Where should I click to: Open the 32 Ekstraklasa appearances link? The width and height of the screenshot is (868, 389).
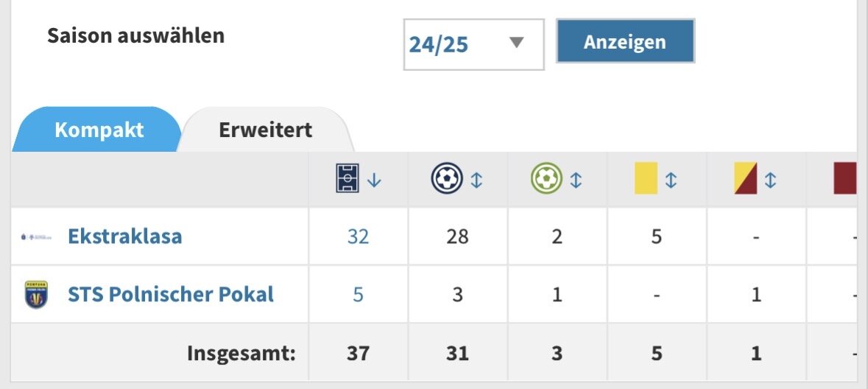pyautogui.click(x=358, y=236)
